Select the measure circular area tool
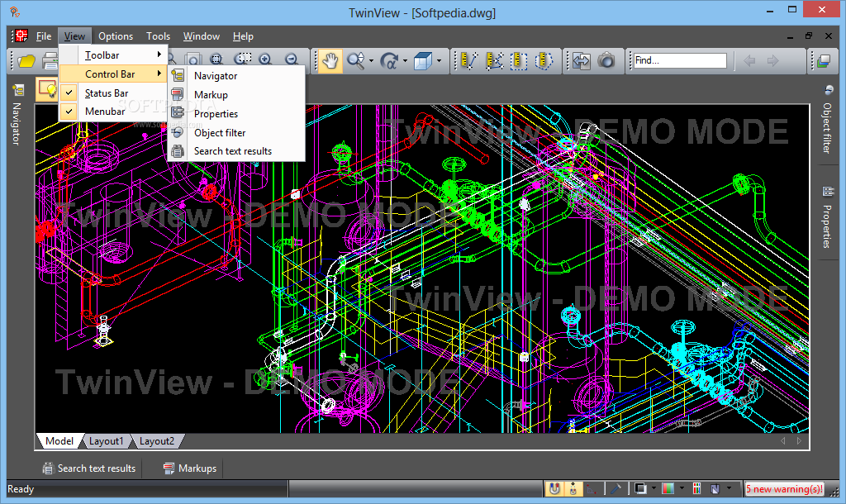The height and width of the screenshot is (504, 846). [x=544, y=61]
